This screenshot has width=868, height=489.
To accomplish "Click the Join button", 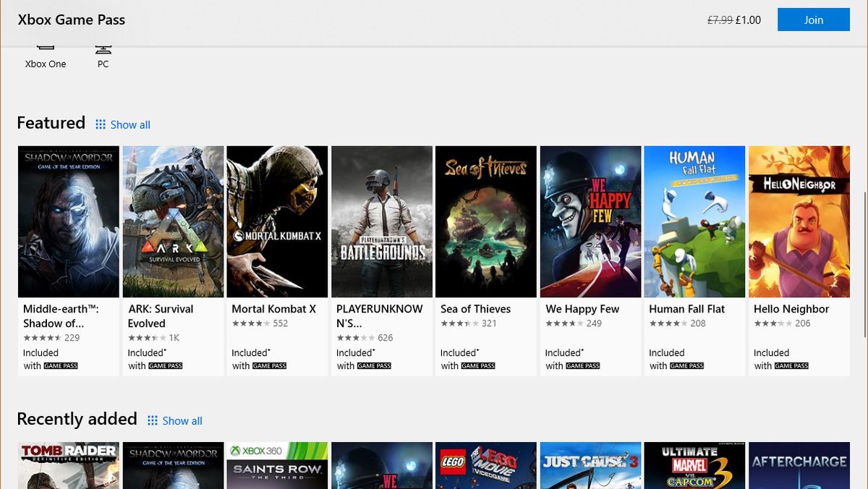I will tap(813, 20).
